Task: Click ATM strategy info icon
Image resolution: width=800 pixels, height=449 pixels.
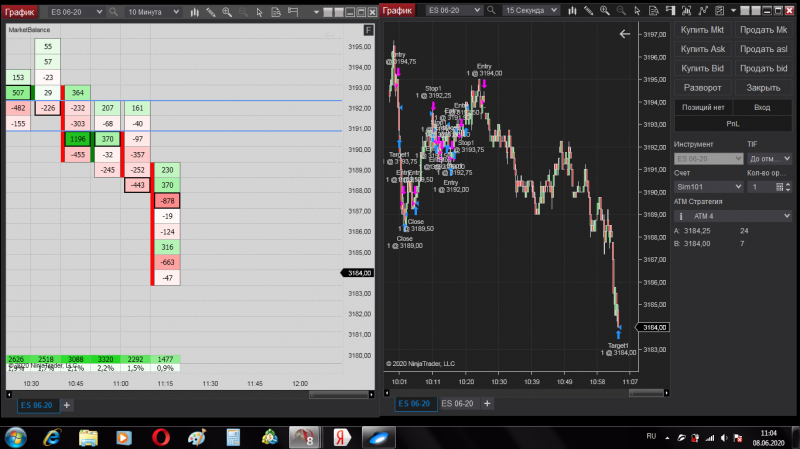Action: coord(681,216)
